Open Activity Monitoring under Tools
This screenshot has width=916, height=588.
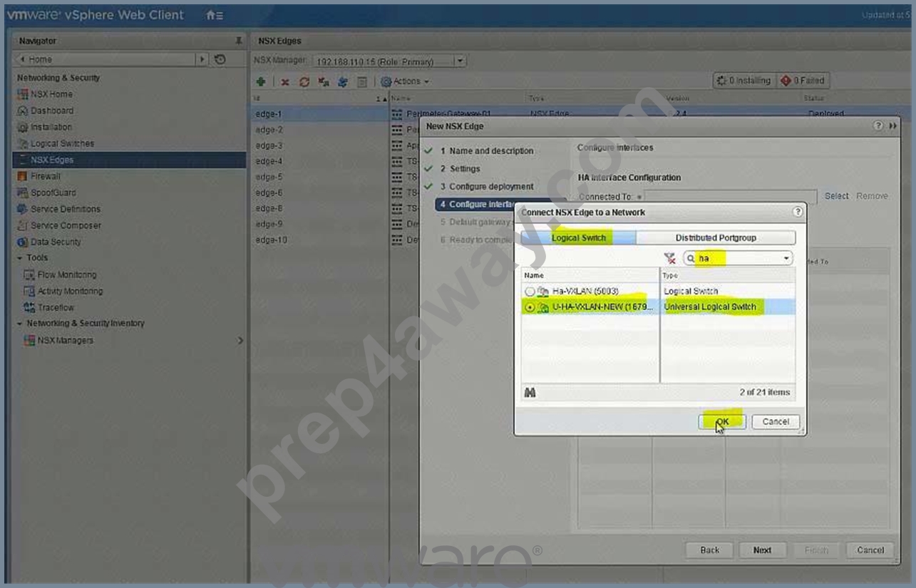coord(70,291)
